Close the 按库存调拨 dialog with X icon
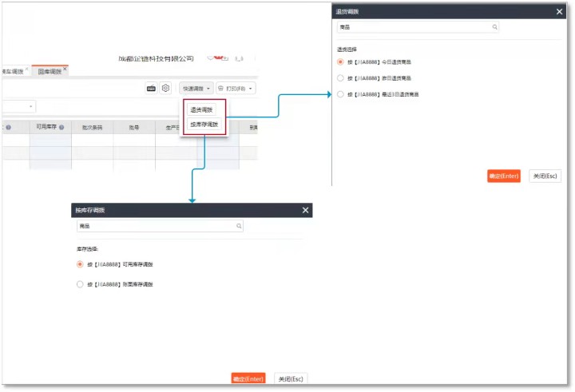This screenshot has height=392, width=575. (x=305, y=210)
